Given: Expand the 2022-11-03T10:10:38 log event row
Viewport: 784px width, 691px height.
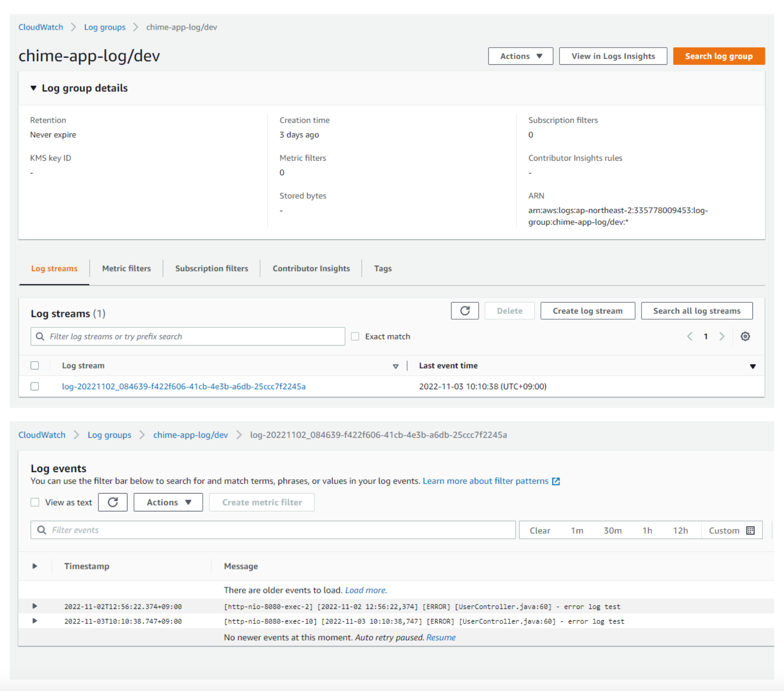Looking at the screenshot, I should 35,621.
